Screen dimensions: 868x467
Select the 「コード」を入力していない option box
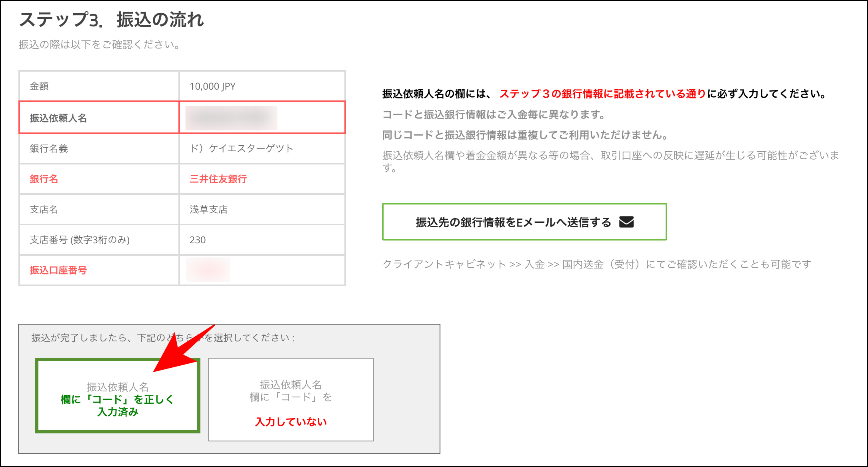point(291,399)
